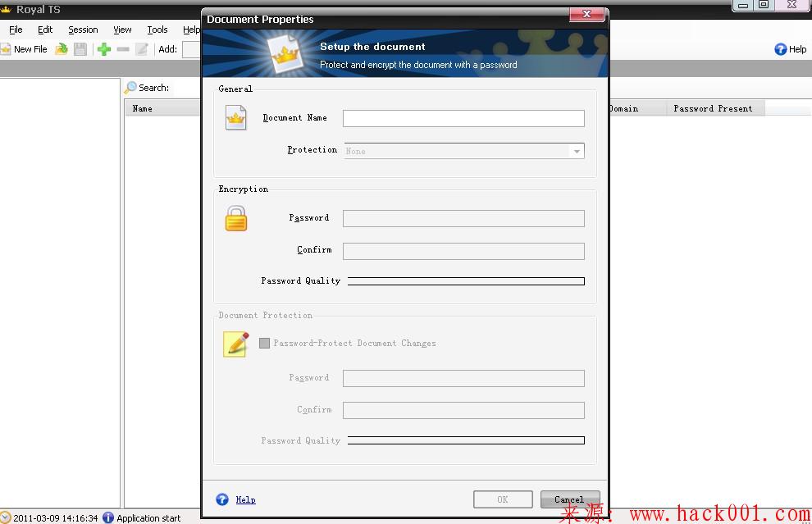Click the Document Protection Password field
Screen dimensions: 812x524
(x=463, y=378)
